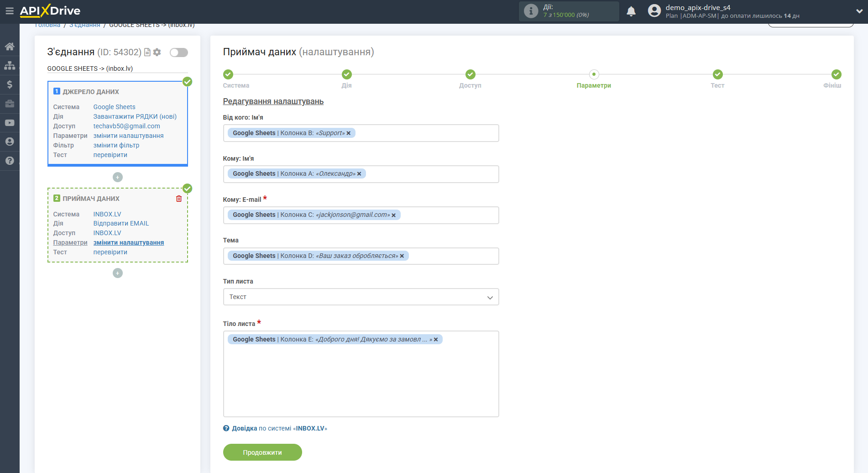Open the hamburger menu

point(10,11)
